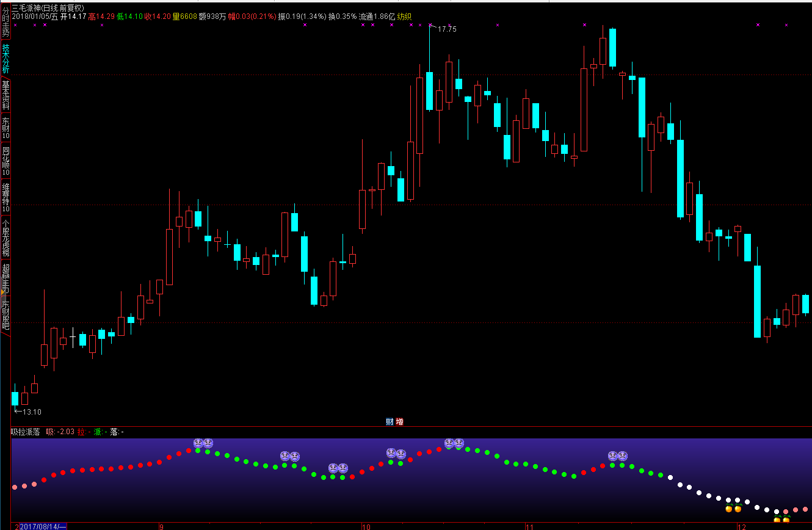Show the 个股龙虎榜 tab

point(5,238)
